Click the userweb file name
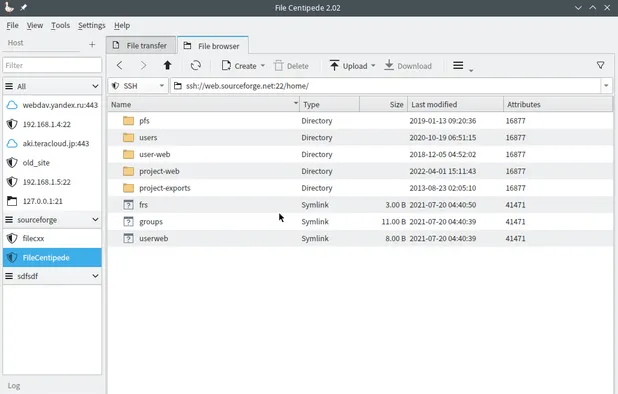618x394 pixels. (154, 238)
